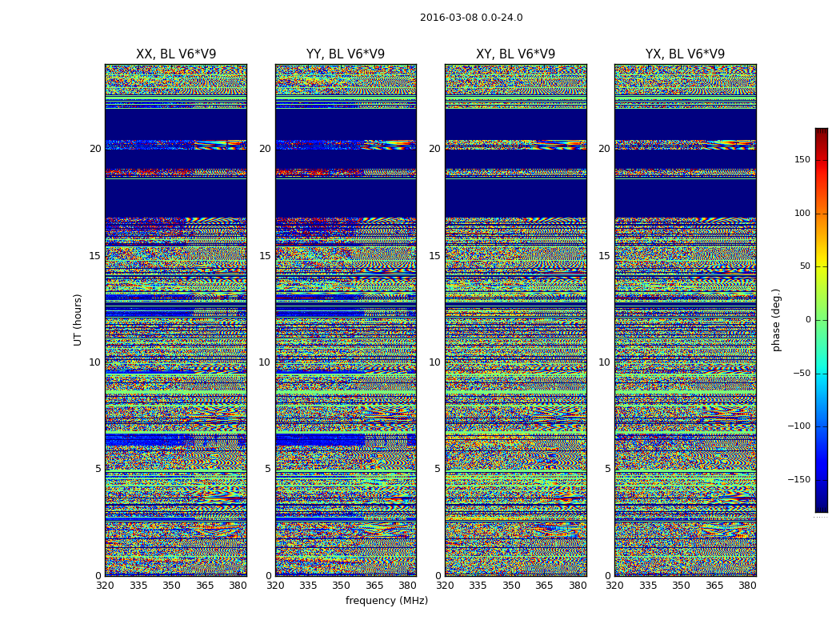The image size is (840, 640).
Task: Click the 350 frequency tick under the XY panel
Action: click(511, 586)
